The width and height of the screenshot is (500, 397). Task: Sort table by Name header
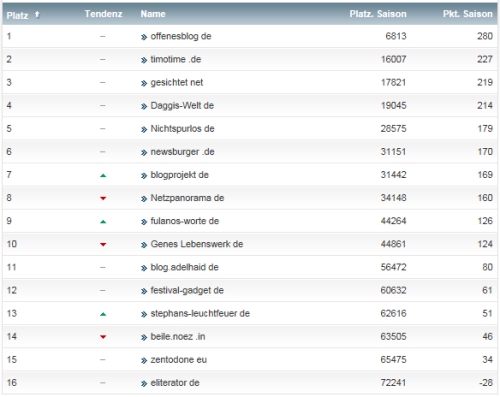pyautogui.click(x=153, y=14)
